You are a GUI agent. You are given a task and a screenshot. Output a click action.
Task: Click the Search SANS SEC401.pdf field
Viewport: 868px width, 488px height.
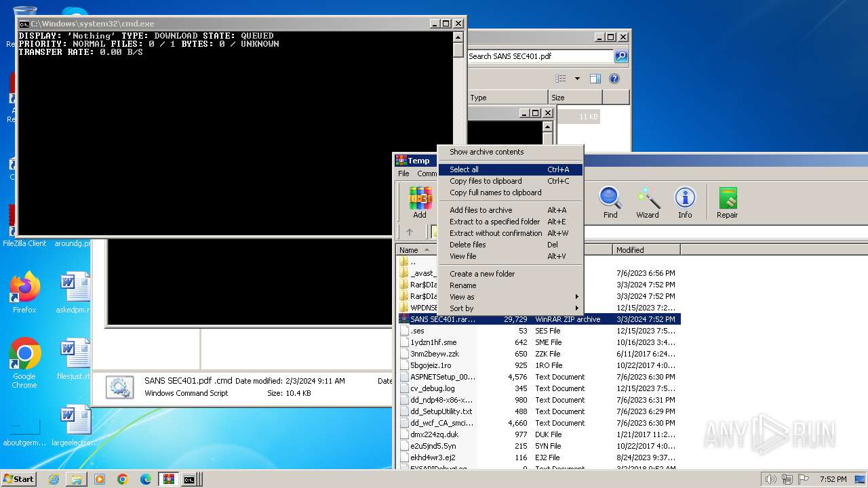540,56
